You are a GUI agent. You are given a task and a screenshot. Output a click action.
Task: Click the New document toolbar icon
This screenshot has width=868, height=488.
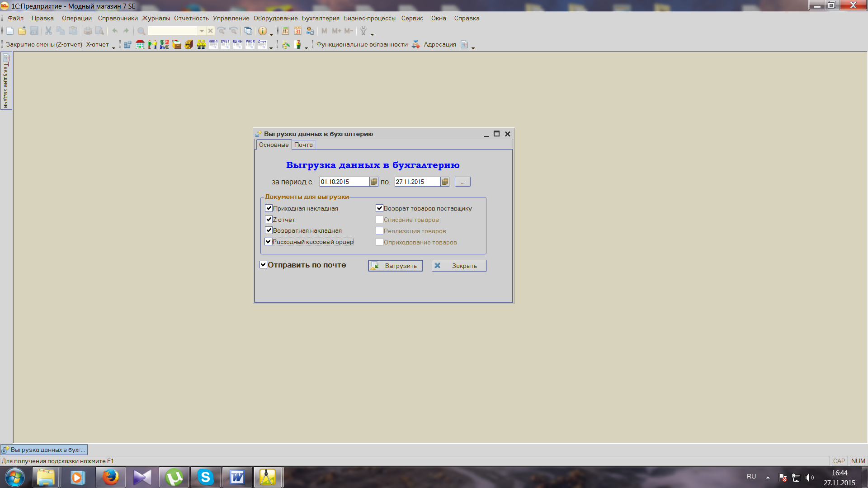[10, 31]
